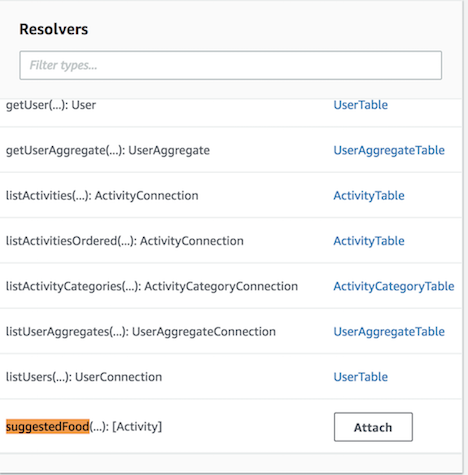Screen dimensions: 468x475
Task: Focus the Filter types search field
Action: tap(230, 65)
